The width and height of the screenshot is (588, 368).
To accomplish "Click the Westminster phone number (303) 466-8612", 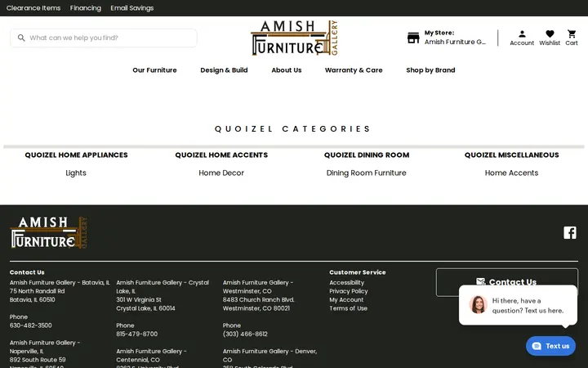I will pyautogui.click(x=245, y=334).
